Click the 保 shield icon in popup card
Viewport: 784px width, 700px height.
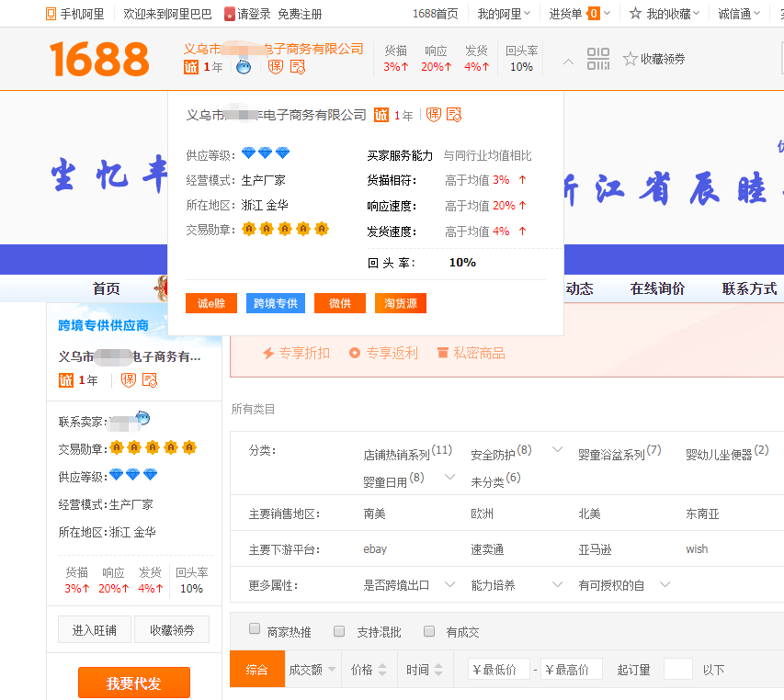(x=434, y=115)
